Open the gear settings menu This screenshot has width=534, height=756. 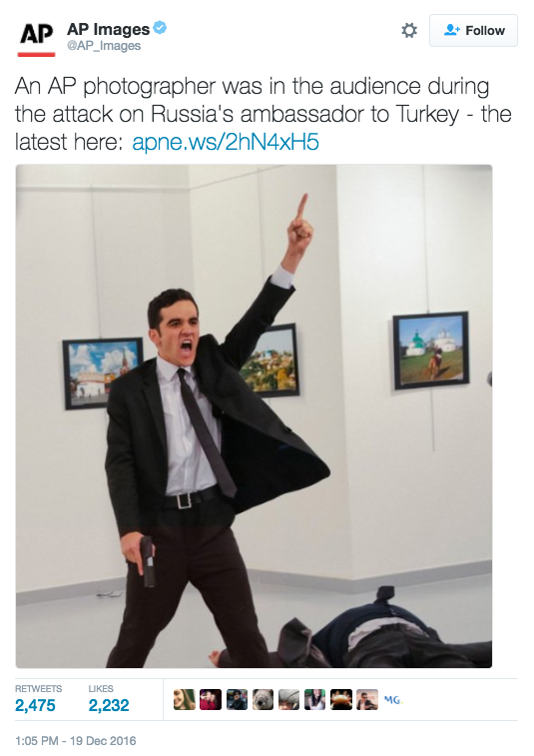[409, 31]
